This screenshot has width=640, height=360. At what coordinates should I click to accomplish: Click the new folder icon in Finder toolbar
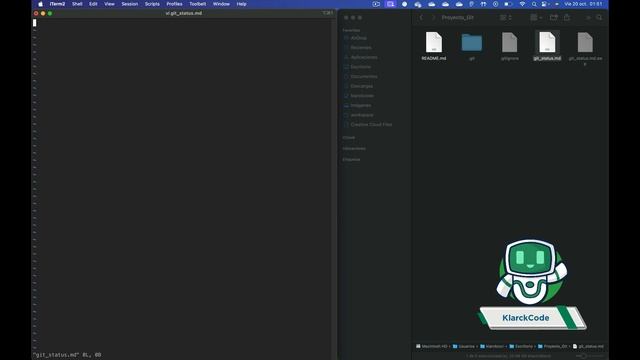point(553,18)
